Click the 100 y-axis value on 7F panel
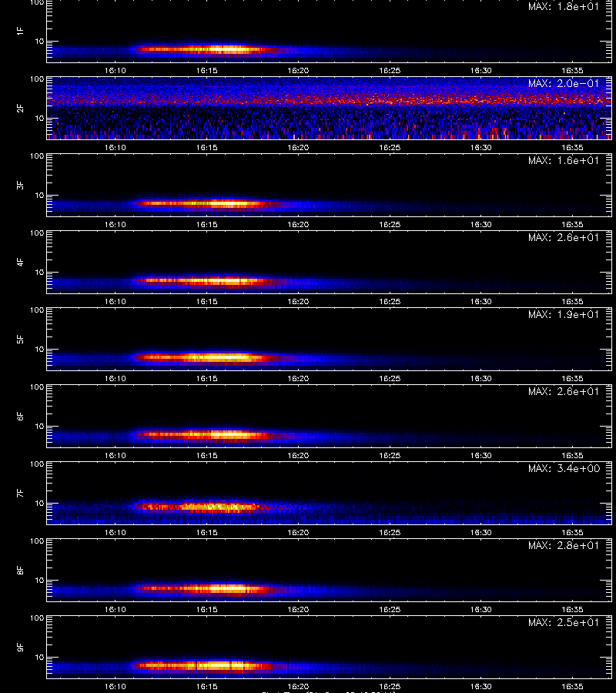This screenshot has width=616, height=693. pos(37,464)
